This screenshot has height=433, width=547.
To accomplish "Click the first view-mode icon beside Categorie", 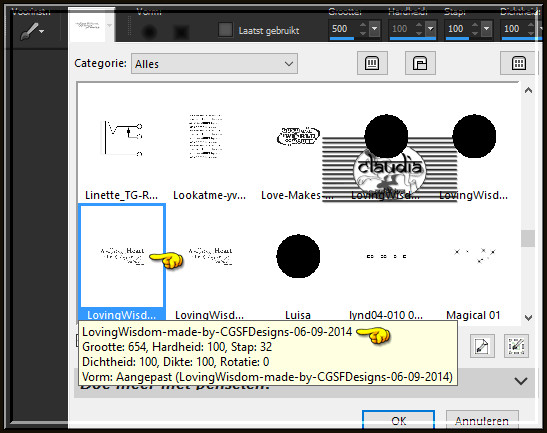I will (x=372, y=63).
